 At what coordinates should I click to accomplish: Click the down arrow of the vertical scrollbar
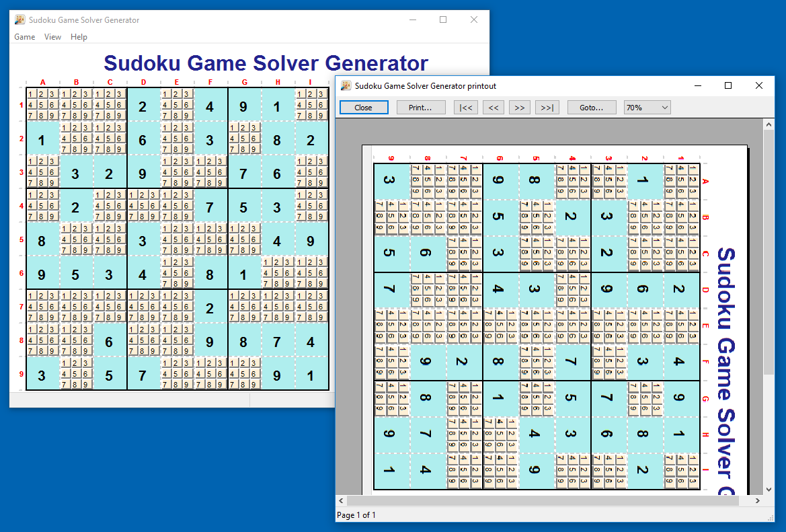tap(769, 489)
